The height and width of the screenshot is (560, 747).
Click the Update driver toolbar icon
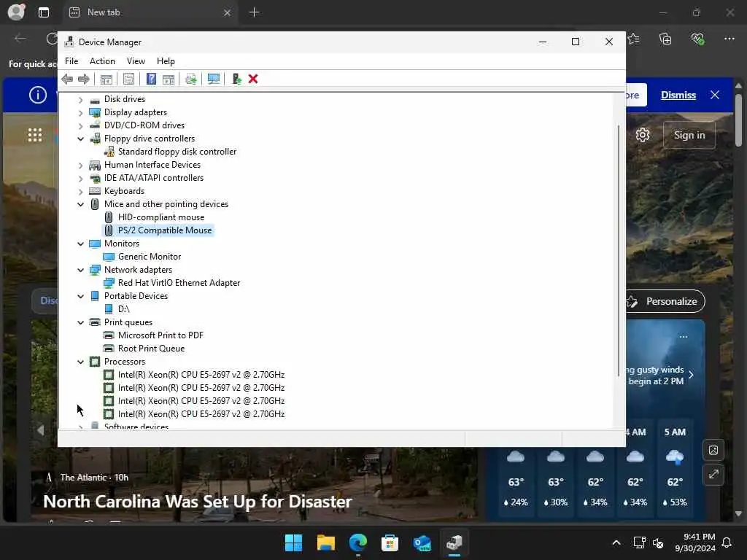pyautogui.click(x=236, y=79)
